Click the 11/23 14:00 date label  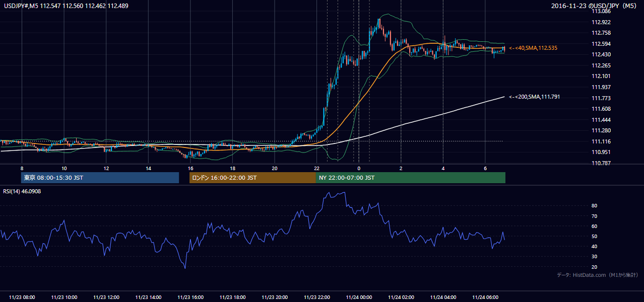[x=148, y=297]
